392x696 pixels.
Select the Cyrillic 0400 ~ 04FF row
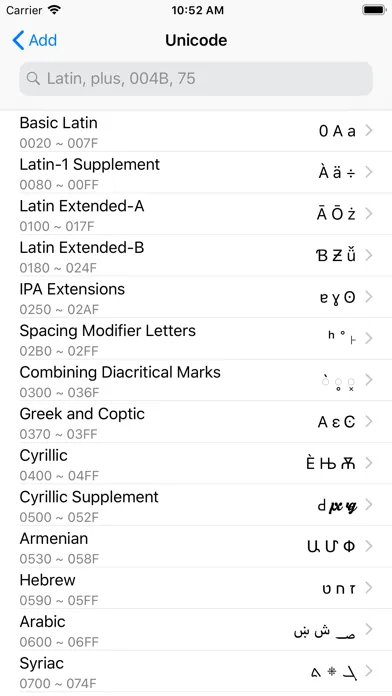[x=196, y=463]
